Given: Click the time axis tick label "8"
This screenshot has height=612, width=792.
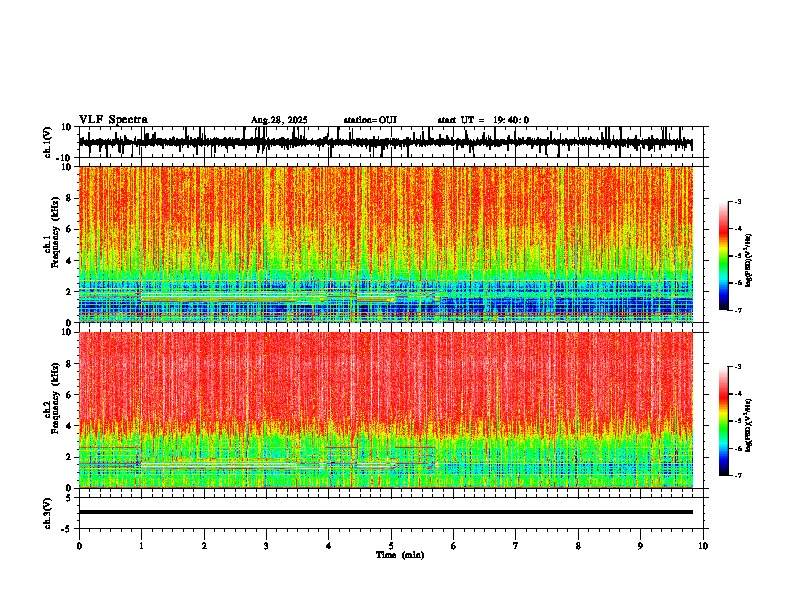Looking at the screenshot, I should [578, 546].
